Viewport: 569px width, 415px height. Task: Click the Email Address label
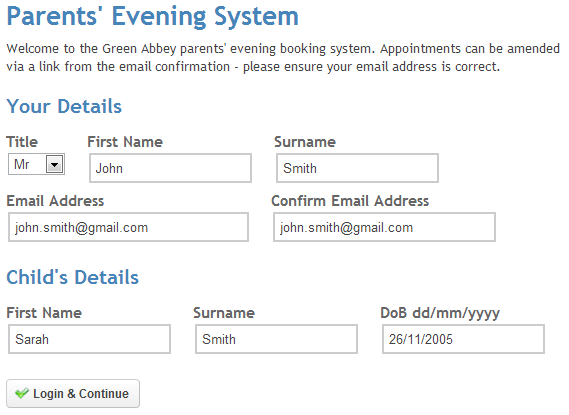[55, 201]
